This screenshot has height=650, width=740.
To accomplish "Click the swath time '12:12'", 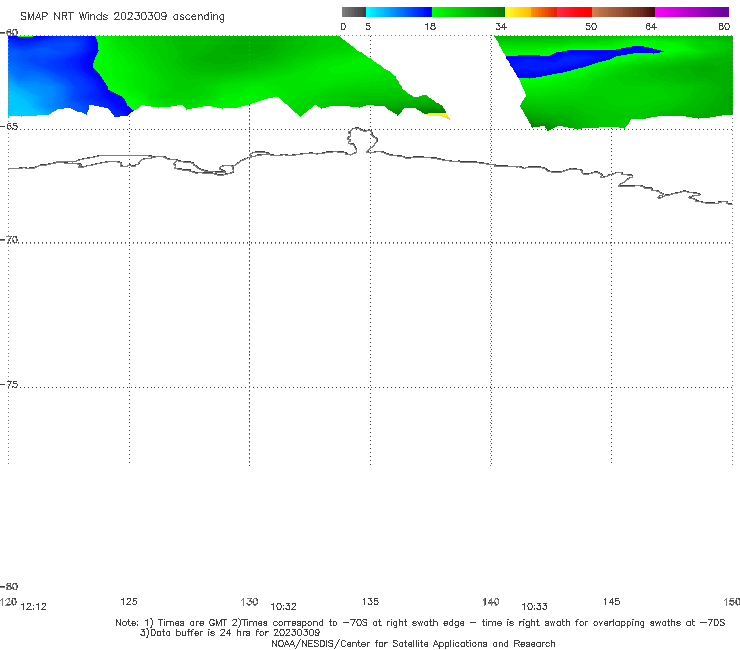I will pyautogui.click(x=34, y=607).
